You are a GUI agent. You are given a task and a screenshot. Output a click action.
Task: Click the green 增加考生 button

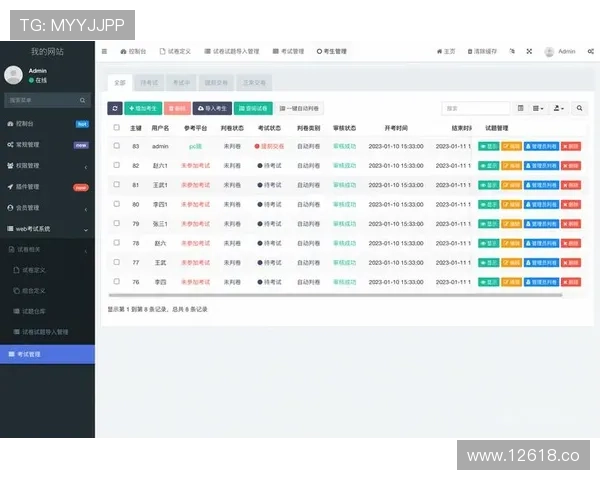pos(144,108)
